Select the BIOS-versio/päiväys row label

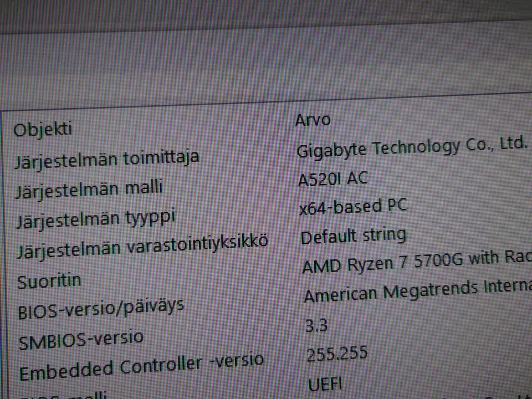coord(101,309)
